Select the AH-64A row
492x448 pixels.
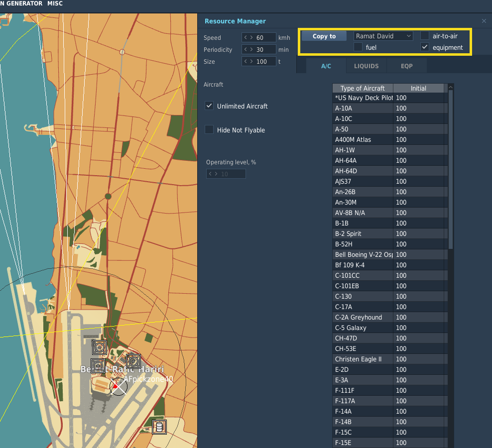(x=390, y=160)
